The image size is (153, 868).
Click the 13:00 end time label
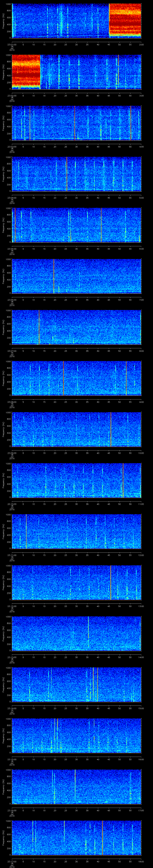(141, 606)
